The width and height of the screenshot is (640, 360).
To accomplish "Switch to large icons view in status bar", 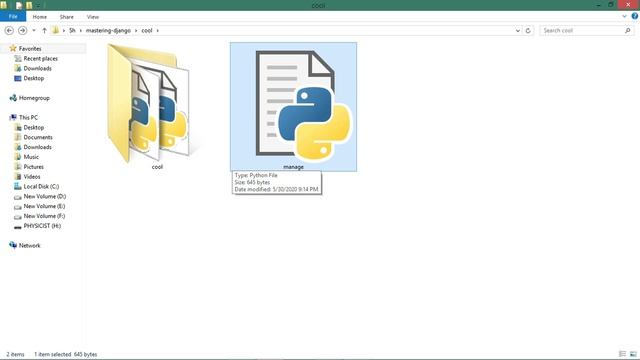I will pos(633,354).
